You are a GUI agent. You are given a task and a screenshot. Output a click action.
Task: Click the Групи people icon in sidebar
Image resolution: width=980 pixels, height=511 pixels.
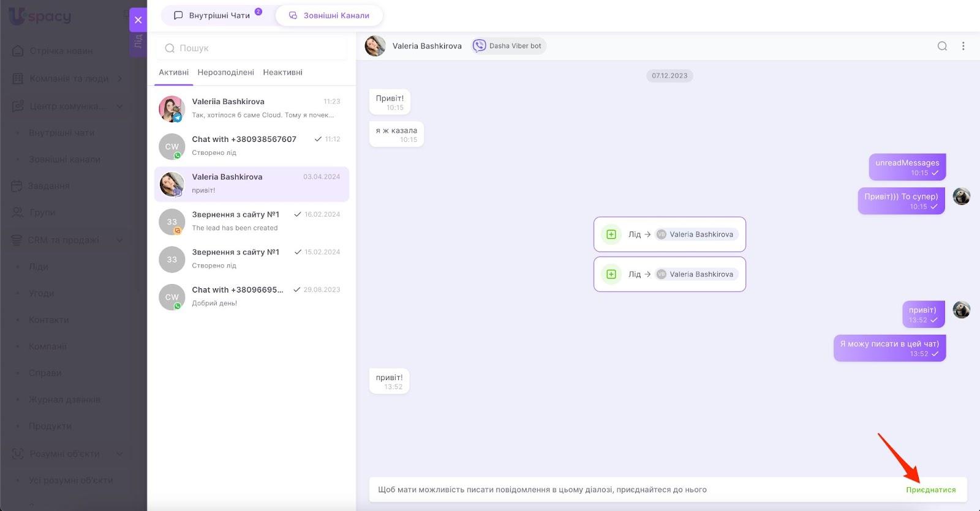pyautogui.click(x=18, y=212)
